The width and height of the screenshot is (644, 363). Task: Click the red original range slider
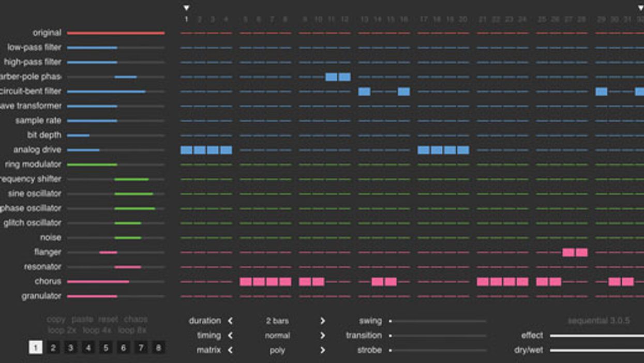click(116, 33)
